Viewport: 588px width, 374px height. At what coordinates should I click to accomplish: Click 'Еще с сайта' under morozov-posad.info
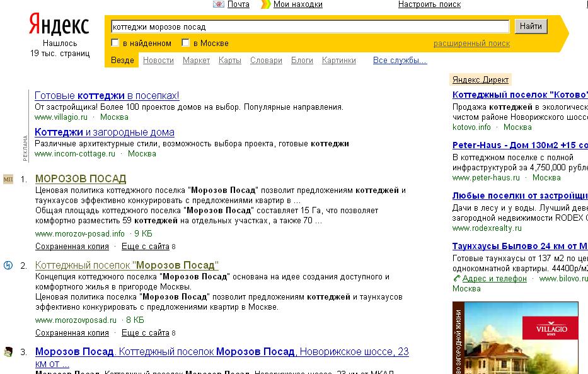click(146, 247)
